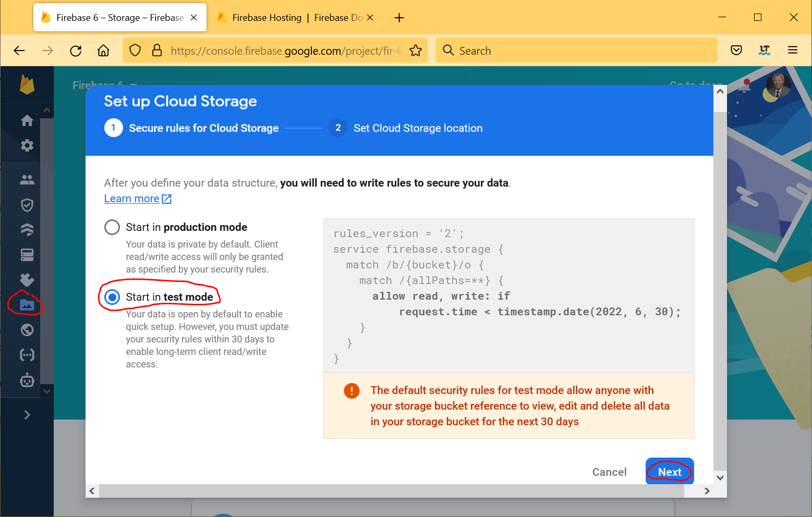Open Storage icon in Firebase sidebar

pyautogui.click(x=27, y=305)
